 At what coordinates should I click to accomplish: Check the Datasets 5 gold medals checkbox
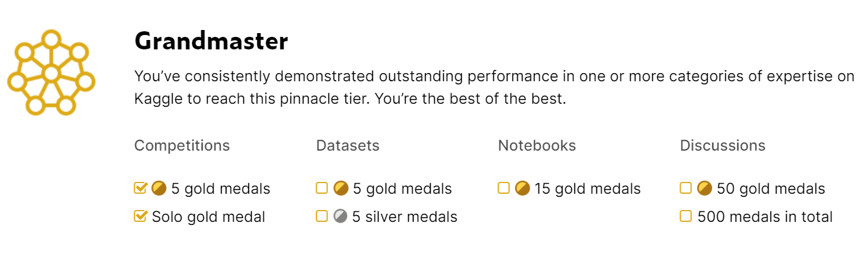[x=322, y=188]
